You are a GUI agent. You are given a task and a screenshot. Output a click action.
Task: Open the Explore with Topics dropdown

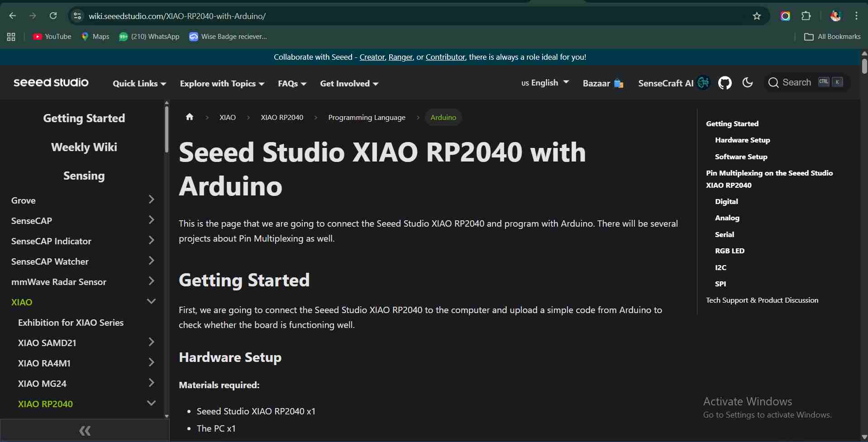pyautogui.click(x=222, y=83)
